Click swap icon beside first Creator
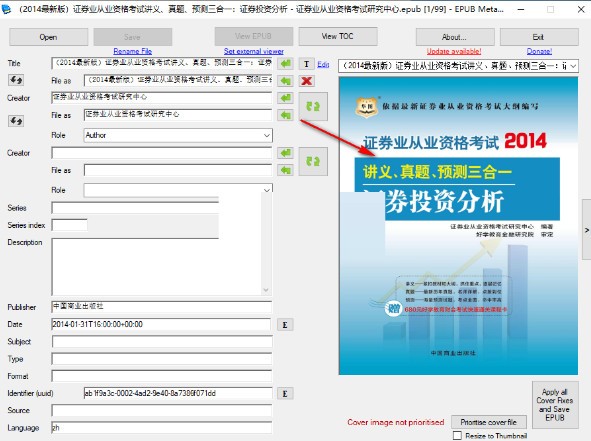Viewport: 591px width, 441px height. [313, 106]
